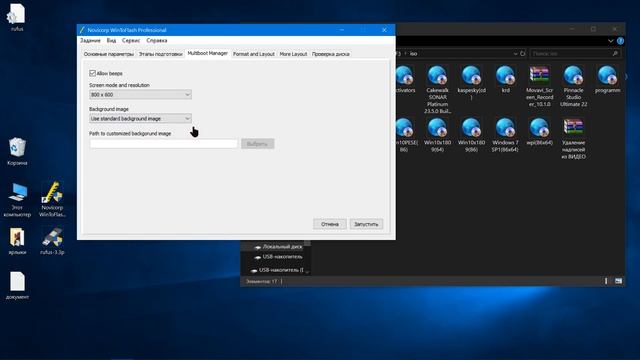Toggle the Allow beeps checkbox
Viewport: 640px width, 360px height.
pyautogui.click(x=92, y=73)
